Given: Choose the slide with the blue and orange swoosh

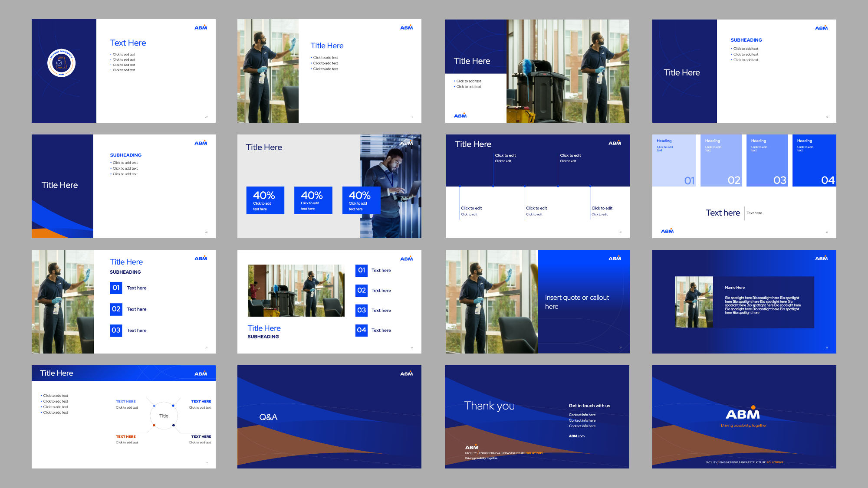Looking at the screenshot, I should (124, 186).
